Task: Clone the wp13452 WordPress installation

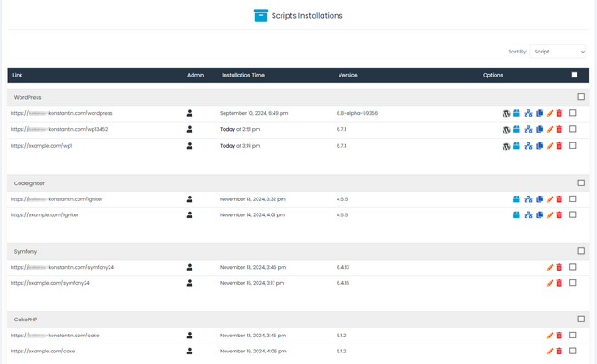Action: click(x=539, y=130)
